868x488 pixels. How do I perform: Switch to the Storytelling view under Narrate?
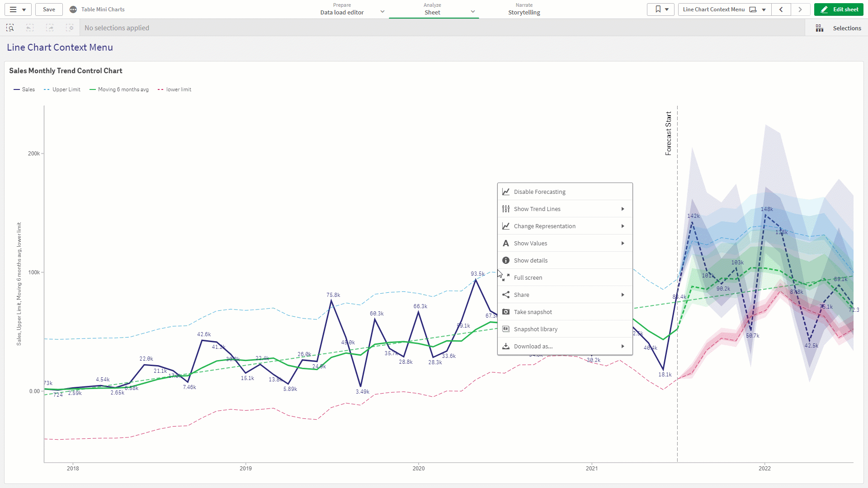[524, 12]
